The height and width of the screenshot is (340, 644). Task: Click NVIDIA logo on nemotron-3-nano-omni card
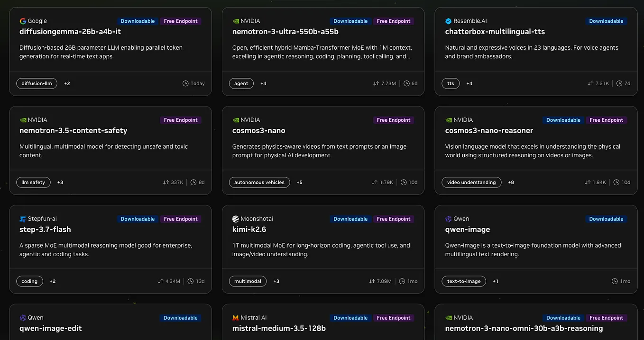pos(449,318)
